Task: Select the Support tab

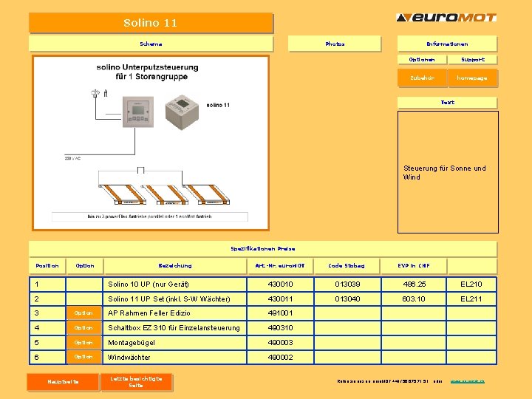Action: pyautogui.click(x=473, y=59)
